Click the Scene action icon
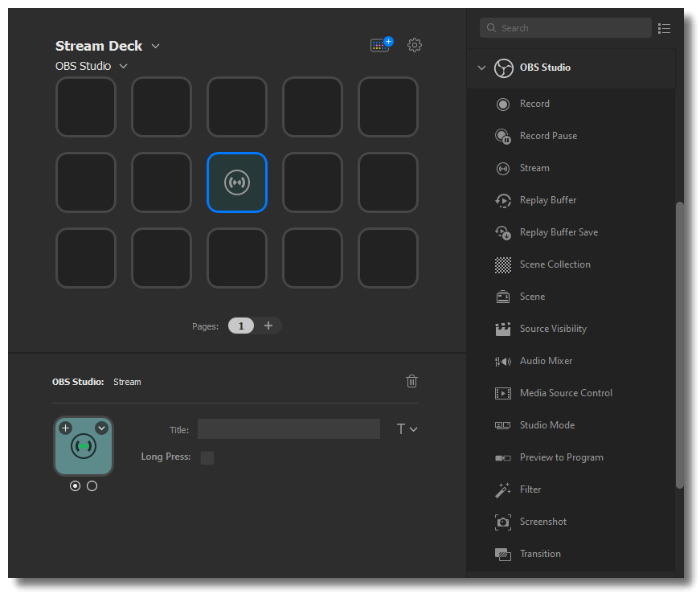 coord(502,297)
